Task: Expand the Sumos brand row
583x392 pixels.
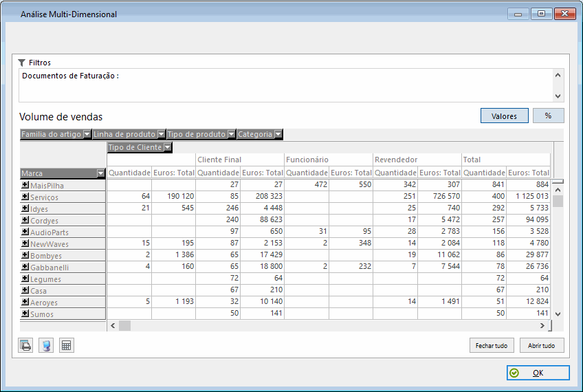Action: point(25,314)
